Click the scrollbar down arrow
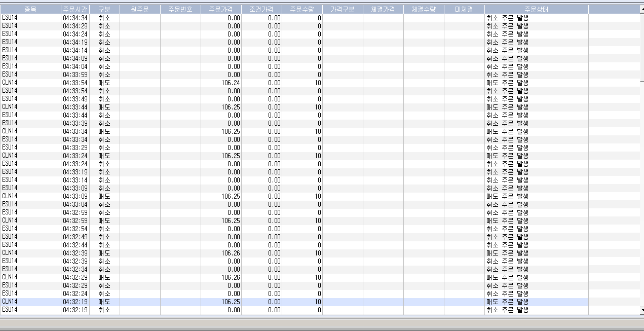644x331 pixels. (x=641, y=310)
